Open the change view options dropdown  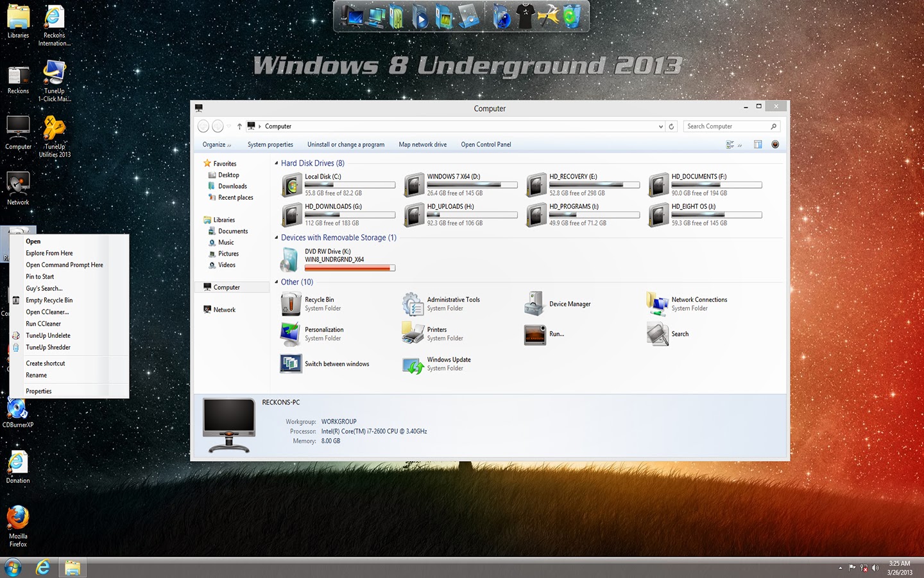[740, 145]
